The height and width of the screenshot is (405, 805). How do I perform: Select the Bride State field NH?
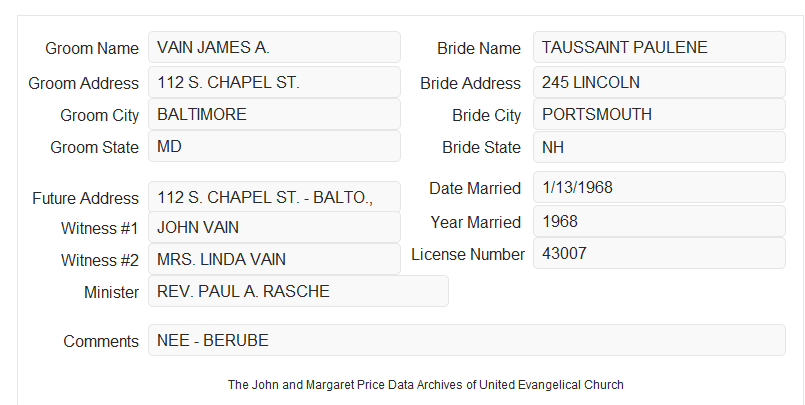click(659, 147)
